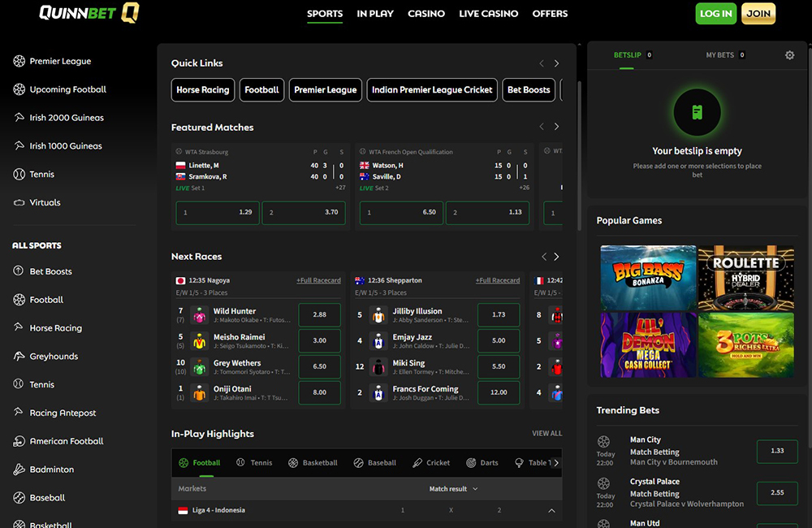Click the Virtuals sidebar icon
The height and width of the screenshot is (528, 812).
[x=19, y=202]
